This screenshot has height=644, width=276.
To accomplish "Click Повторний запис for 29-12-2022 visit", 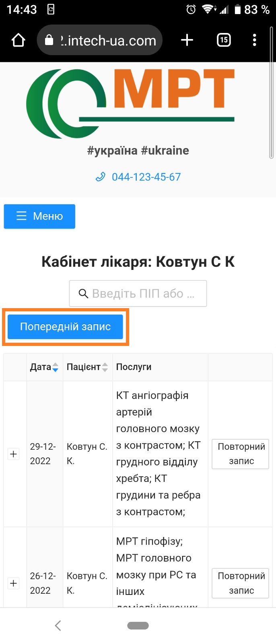I will (241, 454).
